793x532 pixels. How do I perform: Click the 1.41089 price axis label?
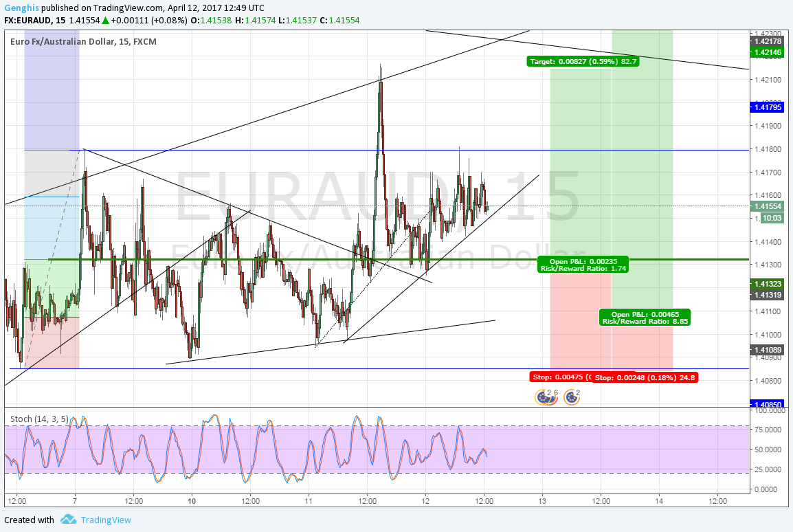[x=768, y=349]
